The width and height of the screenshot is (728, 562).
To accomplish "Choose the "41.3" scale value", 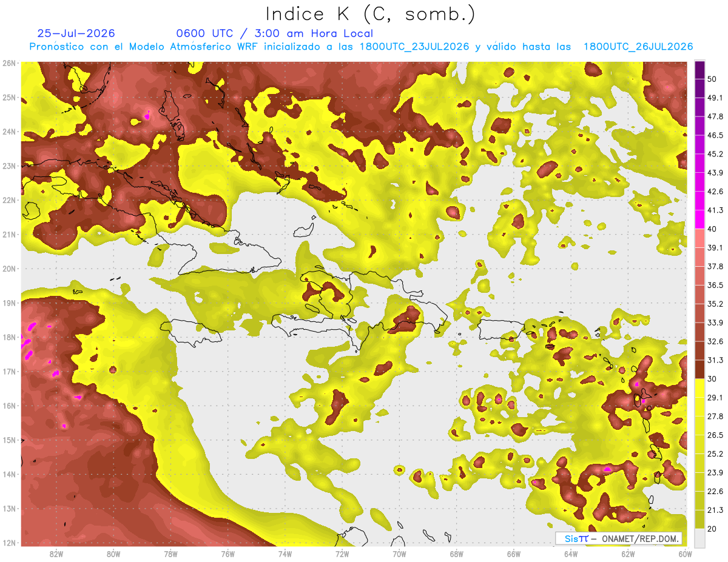I will pyautogui.click(x=715, y=210).
